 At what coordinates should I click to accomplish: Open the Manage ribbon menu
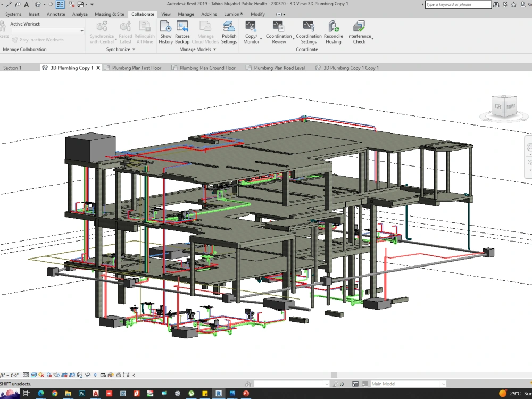pyautogui.click(x=186, y=14)
